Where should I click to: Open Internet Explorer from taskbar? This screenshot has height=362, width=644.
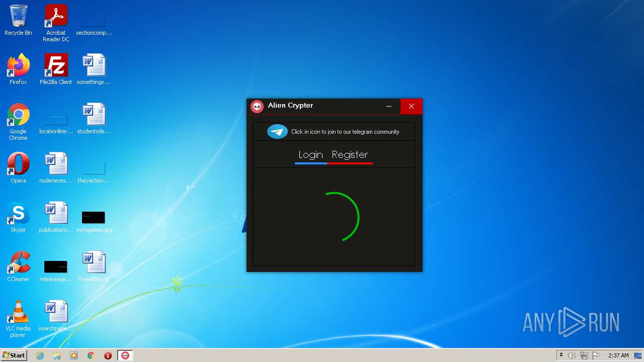point(40,355)
